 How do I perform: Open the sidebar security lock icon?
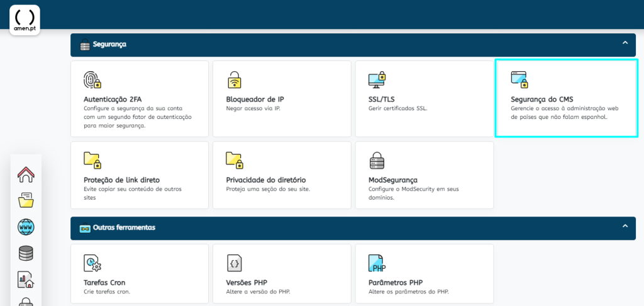tap(26, 302)
